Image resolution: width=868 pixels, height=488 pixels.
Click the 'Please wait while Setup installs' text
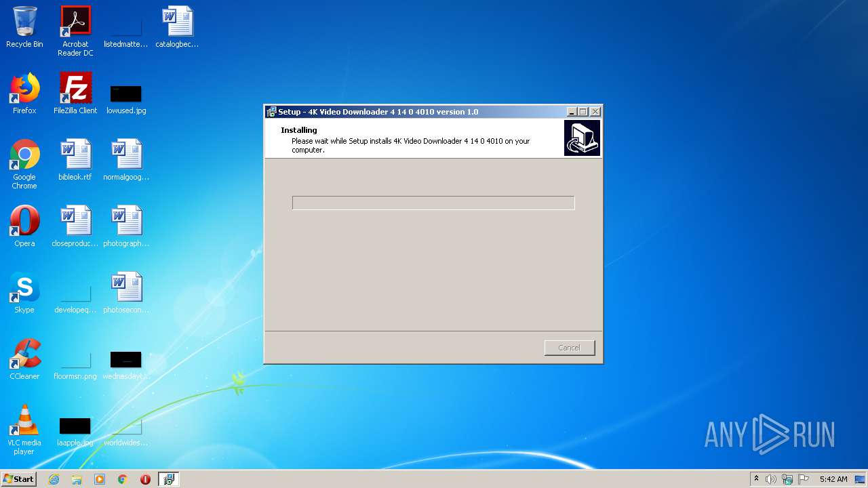[411, 146]
